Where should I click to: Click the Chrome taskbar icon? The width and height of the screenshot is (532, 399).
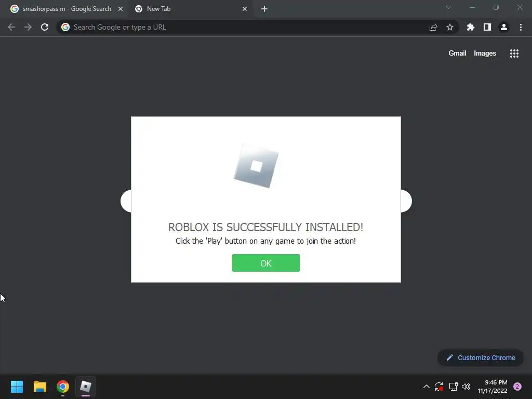(x=63, y=387)
